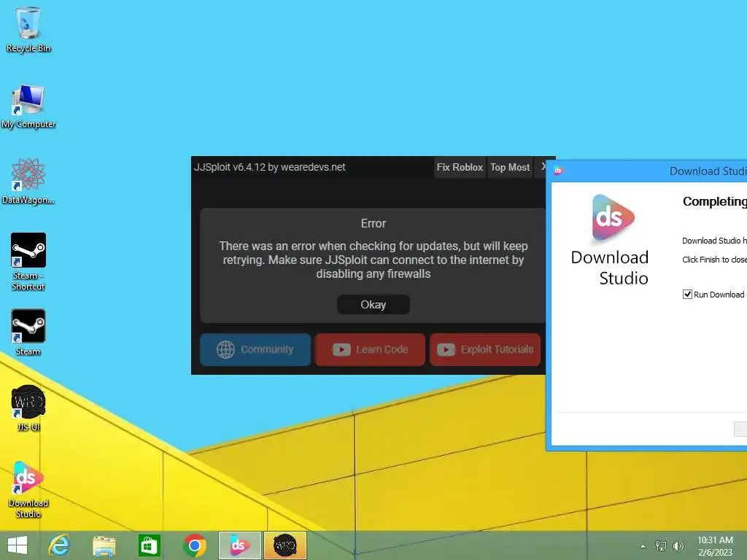Open the network tray icon
Viewport: 747px width, 560px height.
[x=660, y=546]
